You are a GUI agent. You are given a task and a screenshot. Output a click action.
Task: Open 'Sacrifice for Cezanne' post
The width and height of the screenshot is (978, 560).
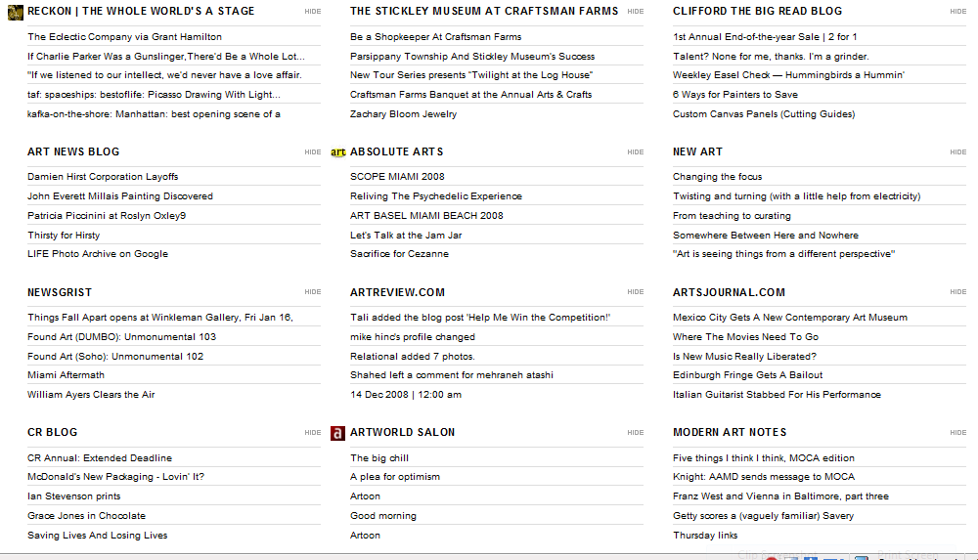pos(399,254)
